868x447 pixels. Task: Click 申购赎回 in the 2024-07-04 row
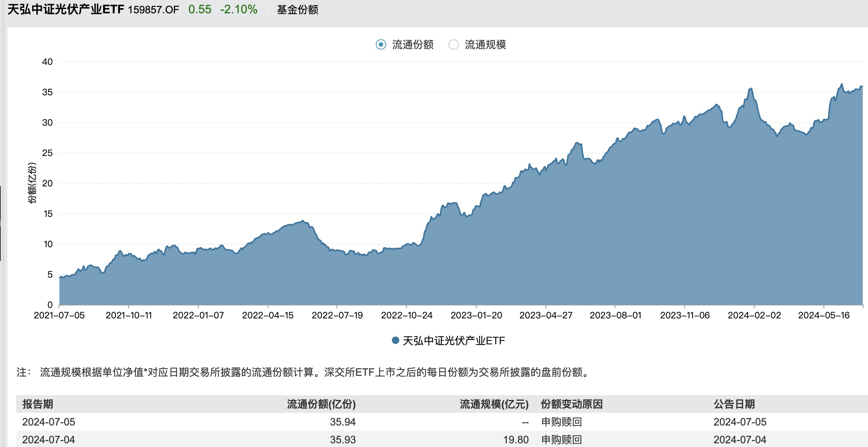561,440
